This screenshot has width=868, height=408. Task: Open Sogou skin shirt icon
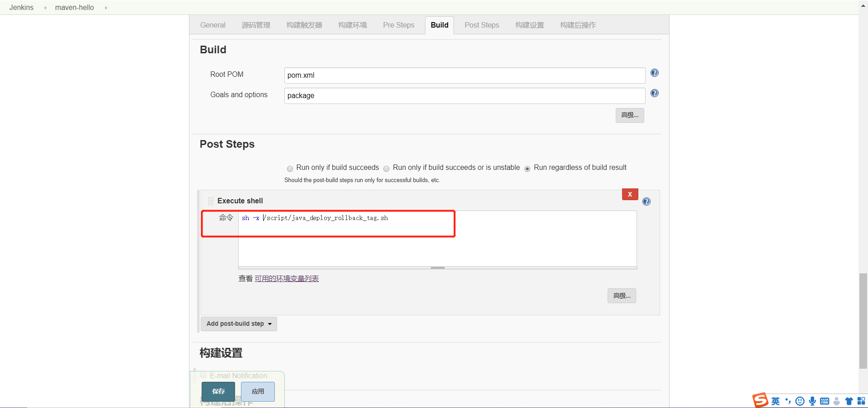pos(849,401)
